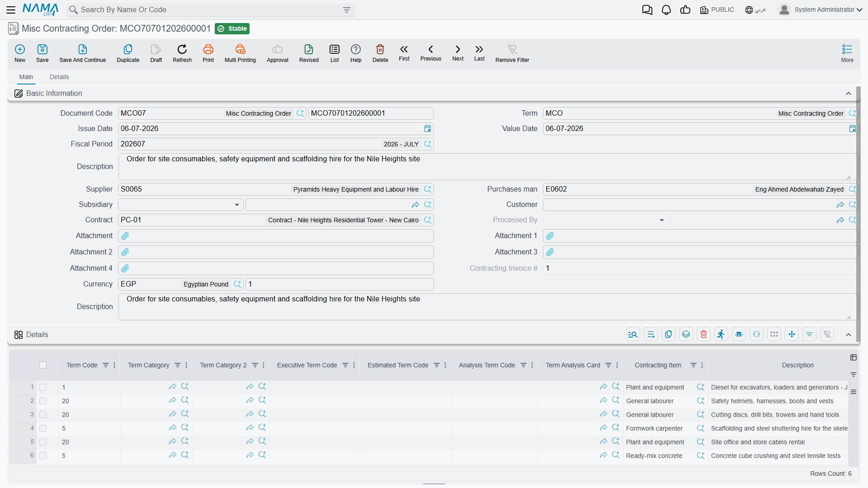Click the NAMA ERP logo
Image resolution: width=868 pixels, height=488 pixels.
[40, 9]
